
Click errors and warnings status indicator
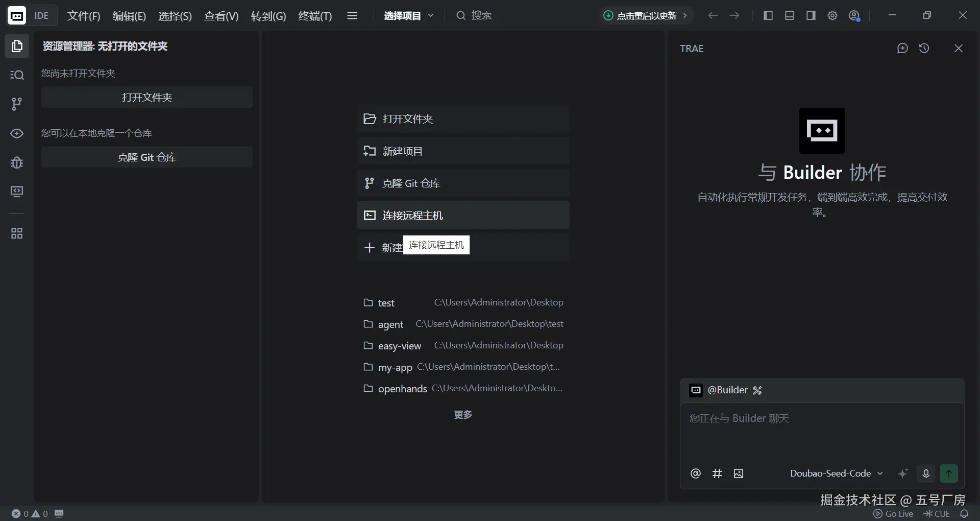(30, 514)
